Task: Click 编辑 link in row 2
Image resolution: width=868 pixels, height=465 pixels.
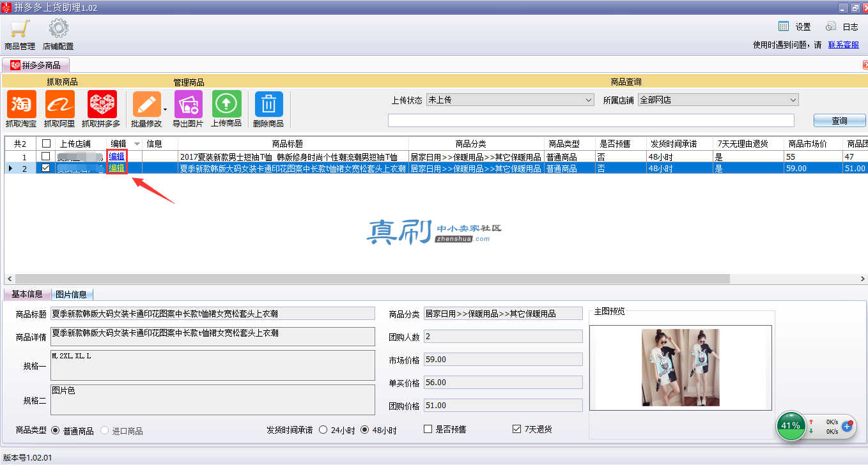Action: click(117, 168)
